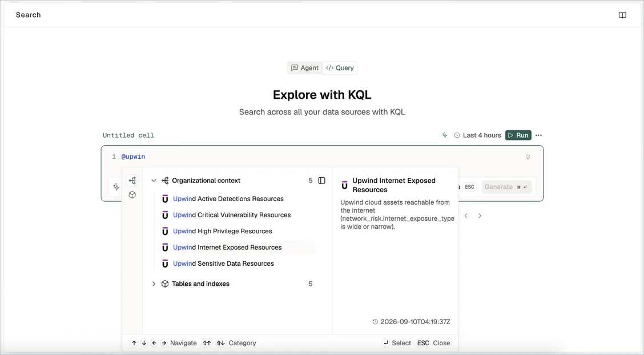The height and width of the screenshot is (355, 644).
Task: Click the disabled Generate button
Action: [x=506, y=187]
